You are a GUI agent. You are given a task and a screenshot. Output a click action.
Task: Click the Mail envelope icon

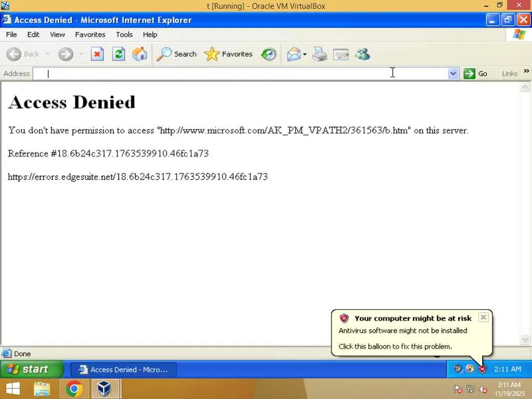tap(294, 54)
